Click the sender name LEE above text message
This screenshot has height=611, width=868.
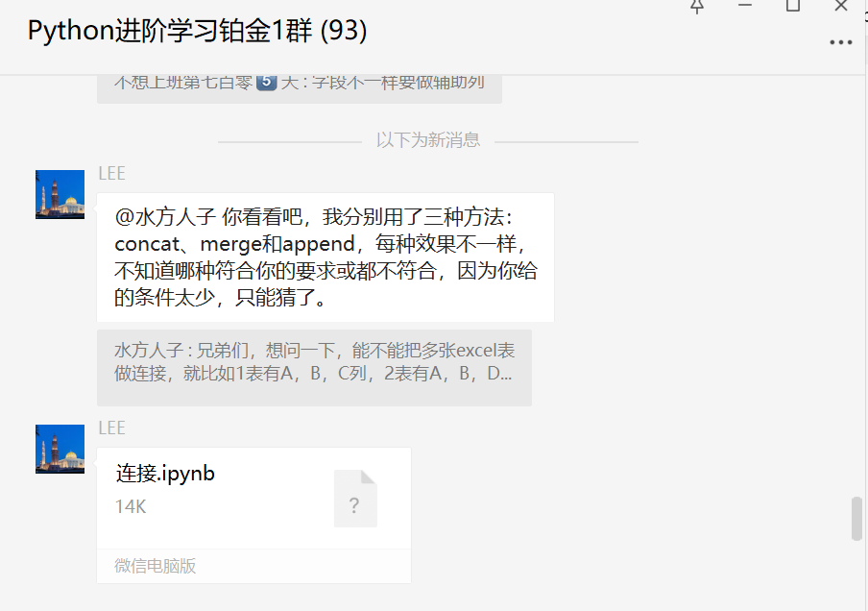(111, 173)
